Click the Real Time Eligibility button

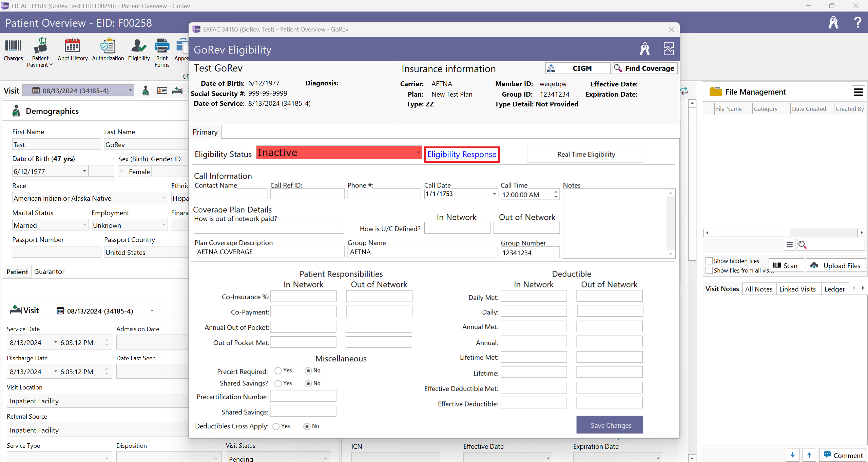585,154
